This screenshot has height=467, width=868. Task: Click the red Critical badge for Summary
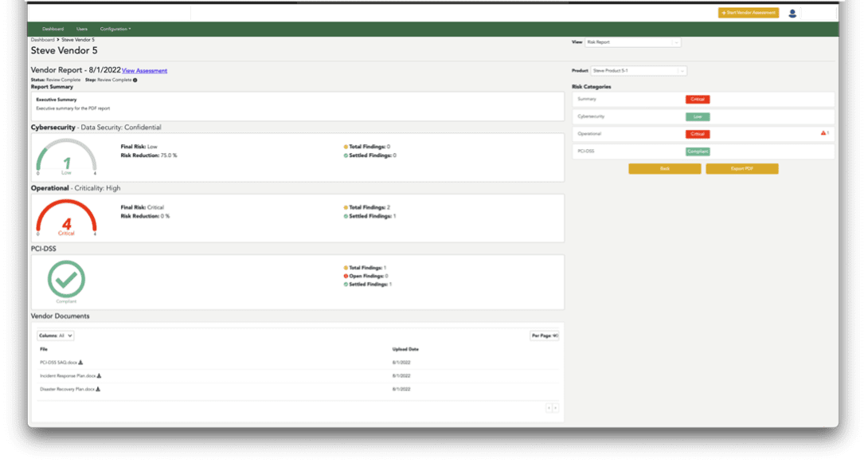pos(698,99)
